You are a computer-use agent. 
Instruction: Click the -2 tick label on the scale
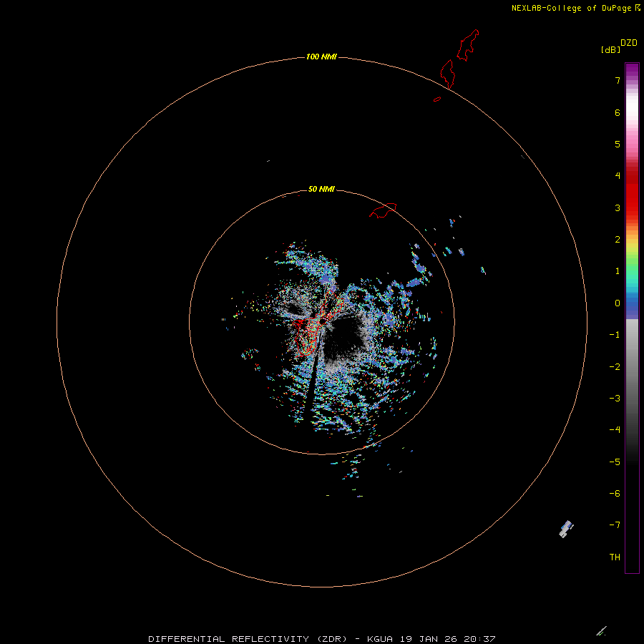tap(615, 367)
